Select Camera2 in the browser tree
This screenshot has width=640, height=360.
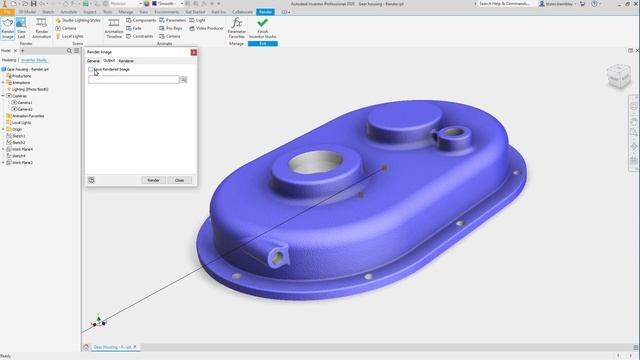(x=22, y=109)
